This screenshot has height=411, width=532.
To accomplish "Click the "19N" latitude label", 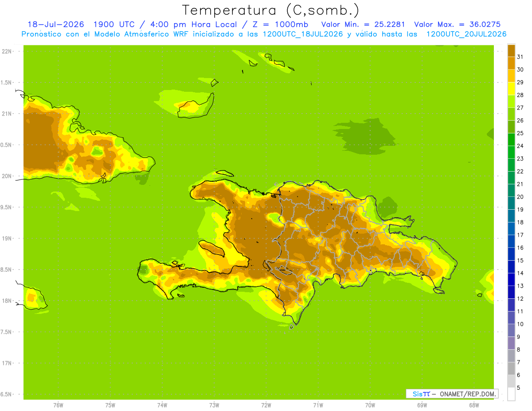I will [x=6, y=239].
